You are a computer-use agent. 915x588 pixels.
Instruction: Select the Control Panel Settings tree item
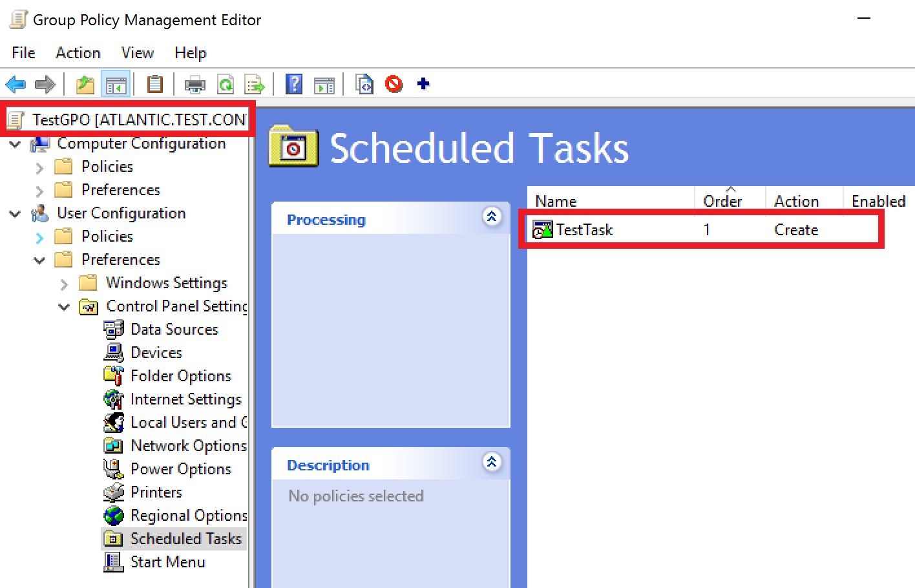[x=176, y=306]
